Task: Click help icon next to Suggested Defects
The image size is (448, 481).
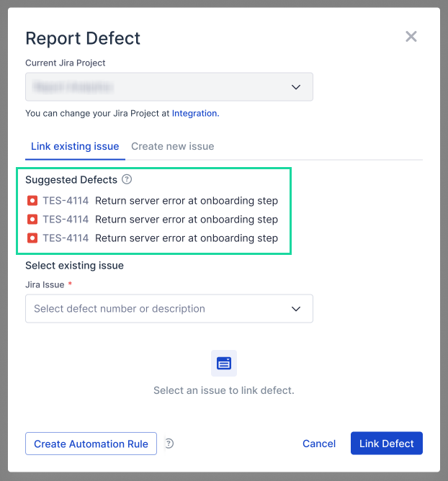Action: [127, 179]
